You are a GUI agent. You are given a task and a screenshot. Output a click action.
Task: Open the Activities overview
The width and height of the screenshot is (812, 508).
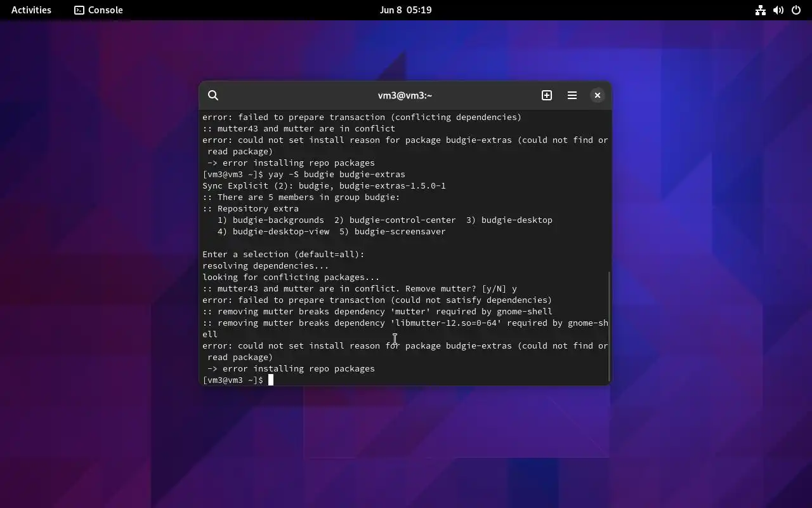[x=31, y=10]
